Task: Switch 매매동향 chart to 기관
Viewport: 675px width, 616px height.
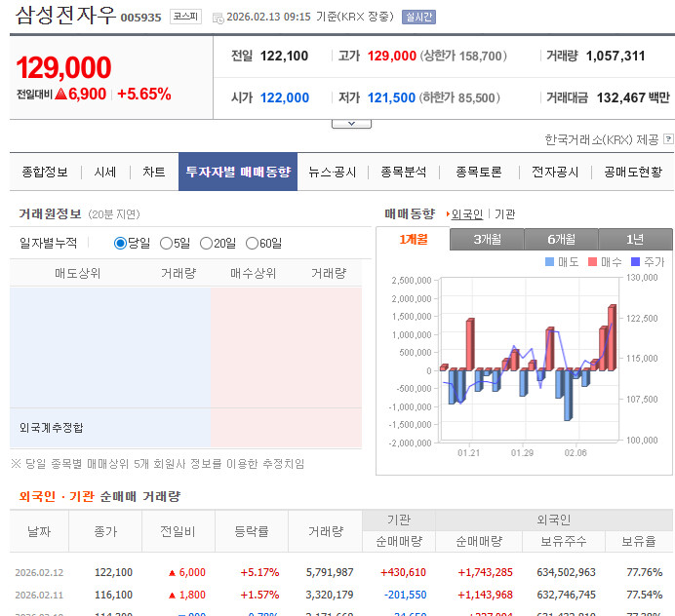Action: [x=504, y=213]
